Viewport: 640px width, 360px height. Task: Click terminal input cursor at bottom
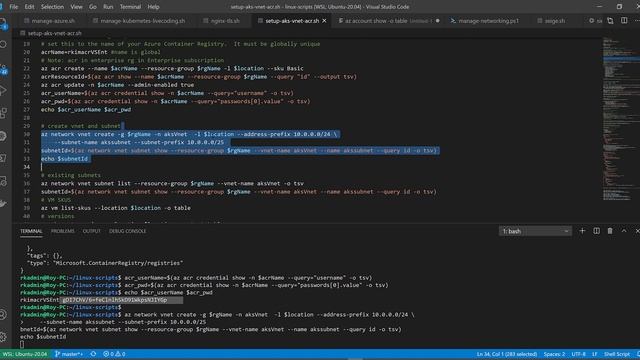[22, 344]
